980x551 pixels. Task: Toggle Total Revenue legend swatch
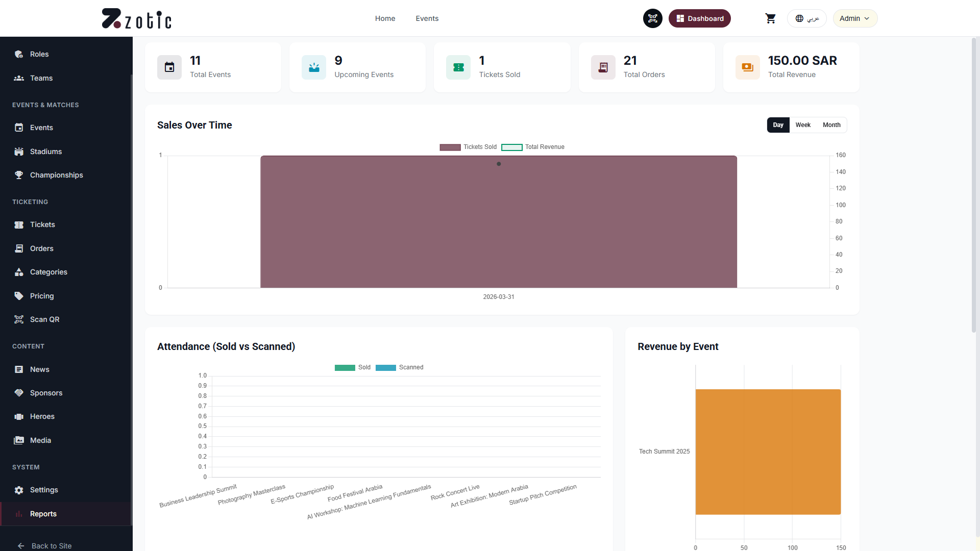point(511,147)
